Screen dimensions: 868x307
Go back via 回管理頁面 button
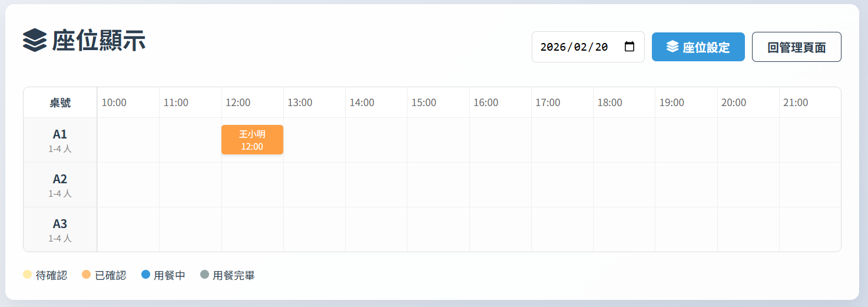pyautogui.click(x=796, y=47)
